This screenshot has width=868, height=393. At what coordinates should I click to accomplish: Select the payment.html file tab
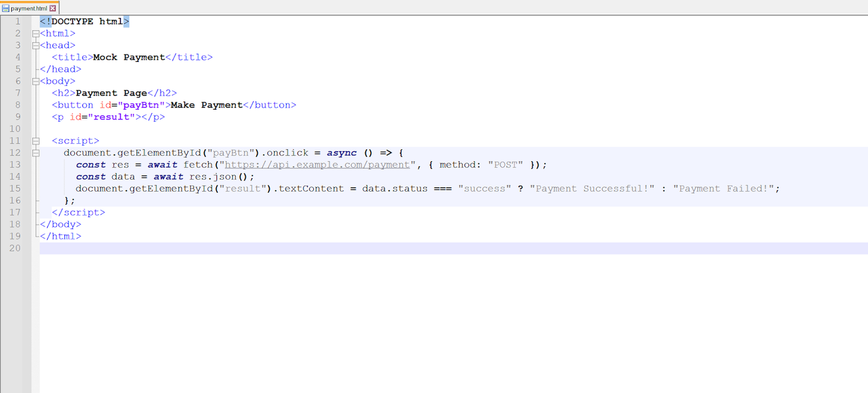point(29,8)
